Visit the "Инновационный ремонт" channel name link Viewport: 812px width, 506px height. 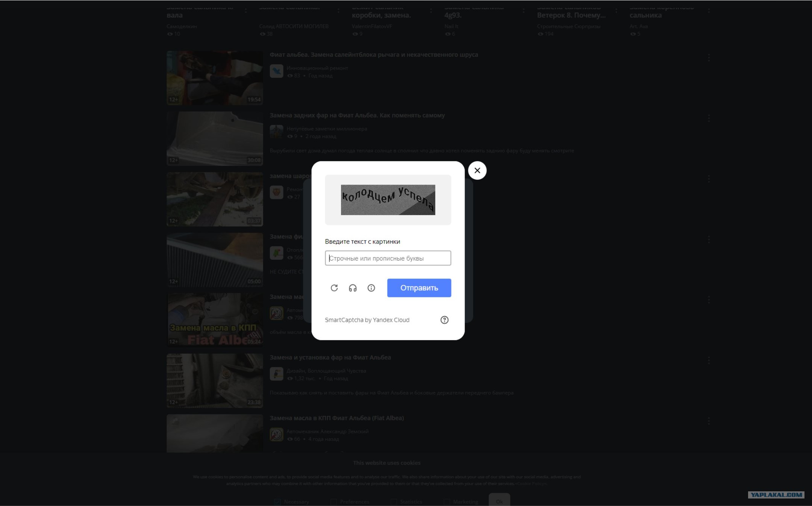point(317,68)
